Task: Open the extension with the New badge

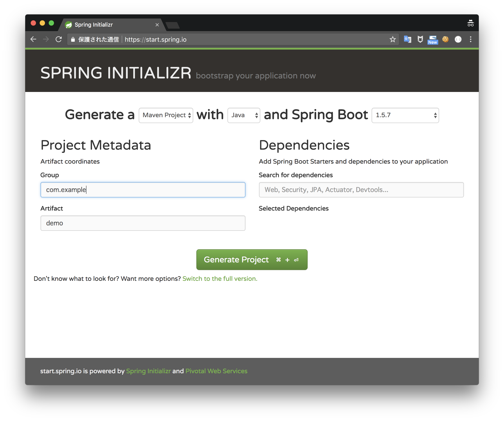Action: 432,40
